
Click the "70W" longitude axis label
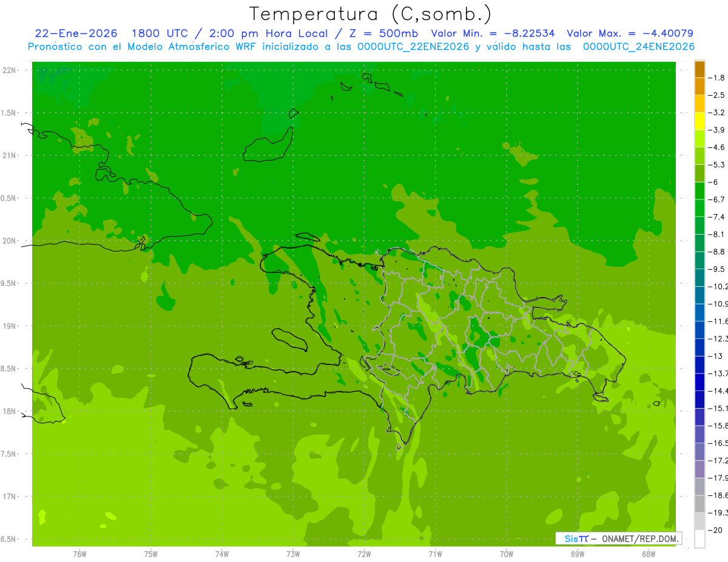[x=507, y=554]
